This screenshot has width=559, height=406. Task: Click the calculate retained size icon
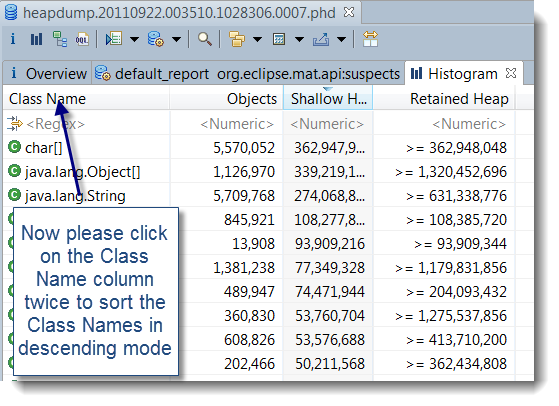[279, 39]
